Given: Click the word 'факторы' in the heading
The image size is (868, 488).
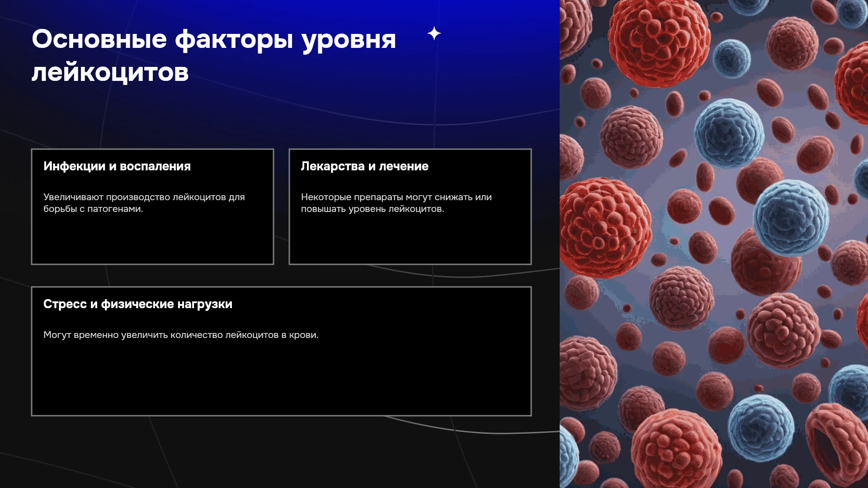Looking at the screenshot, I should click(x=234, y=39).
